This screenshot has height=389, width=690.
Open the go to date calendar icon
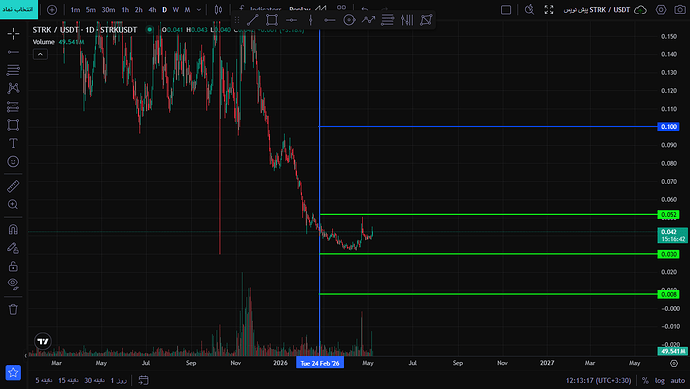(143, 380)
